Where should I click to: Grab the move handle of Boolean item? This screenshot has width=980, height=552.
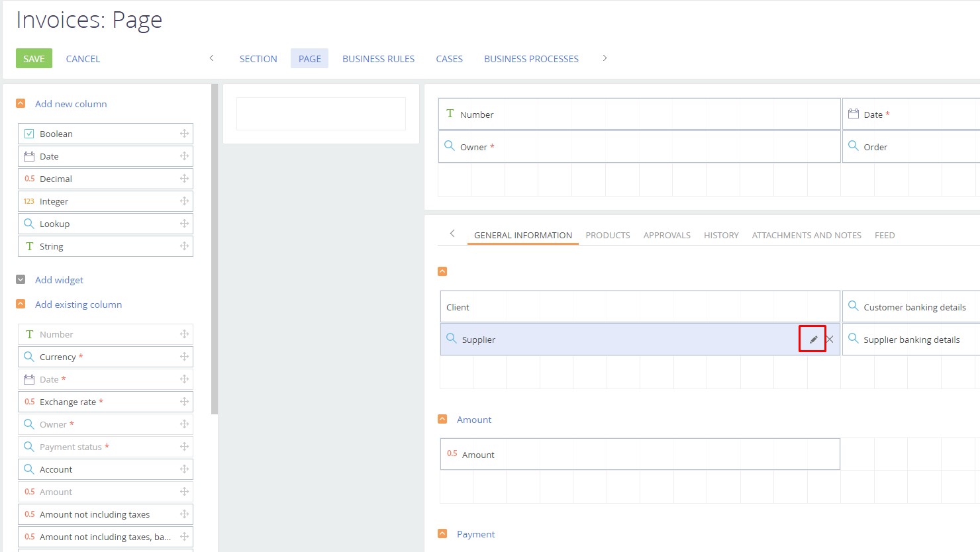184,134
